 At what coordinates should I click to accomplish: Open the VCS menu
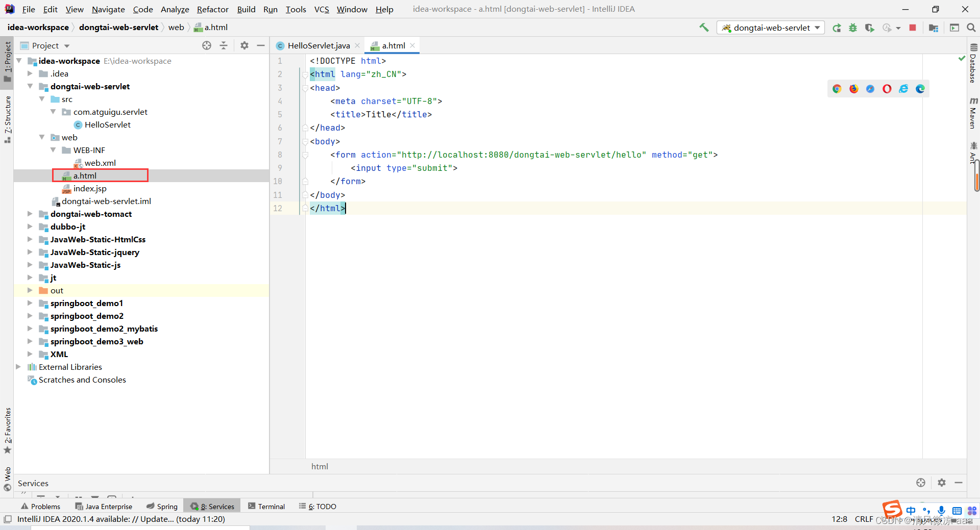[x=322, y=9]
